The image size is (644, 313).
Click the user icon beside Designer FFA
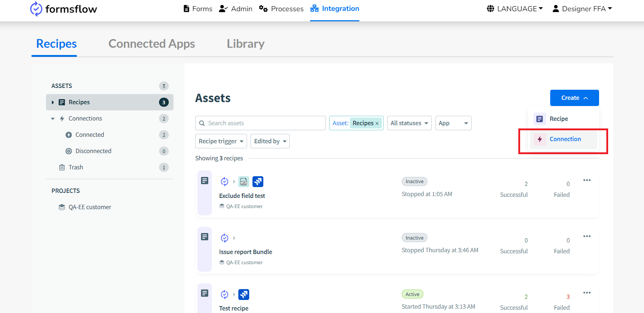tap(556, 9)
